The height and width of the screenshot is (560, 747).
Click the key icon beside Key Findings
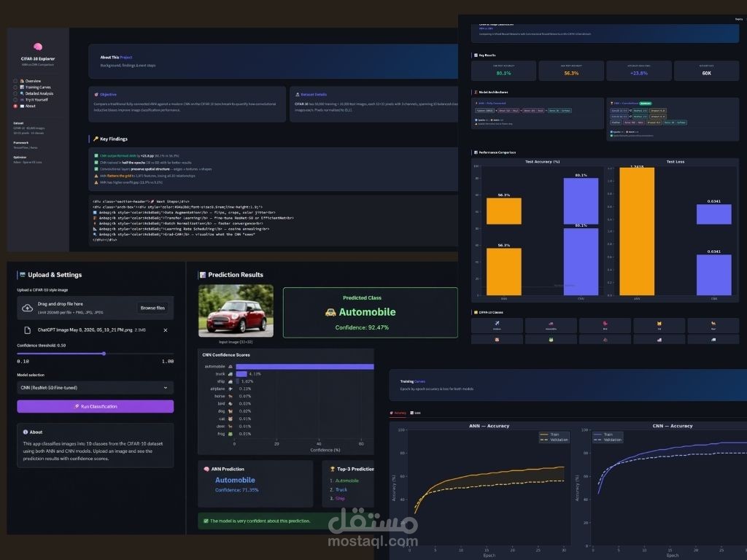click(96, 139)
